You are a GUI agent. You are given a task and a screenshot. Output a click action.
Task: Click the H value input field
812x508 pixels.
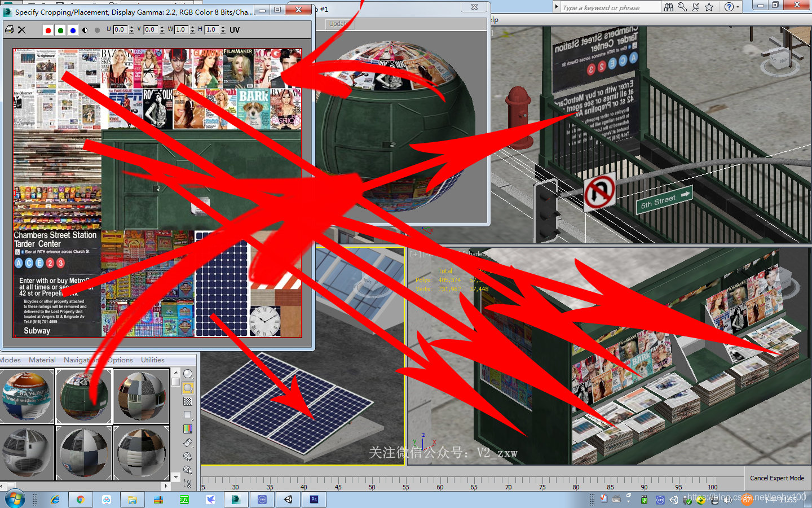212,29
